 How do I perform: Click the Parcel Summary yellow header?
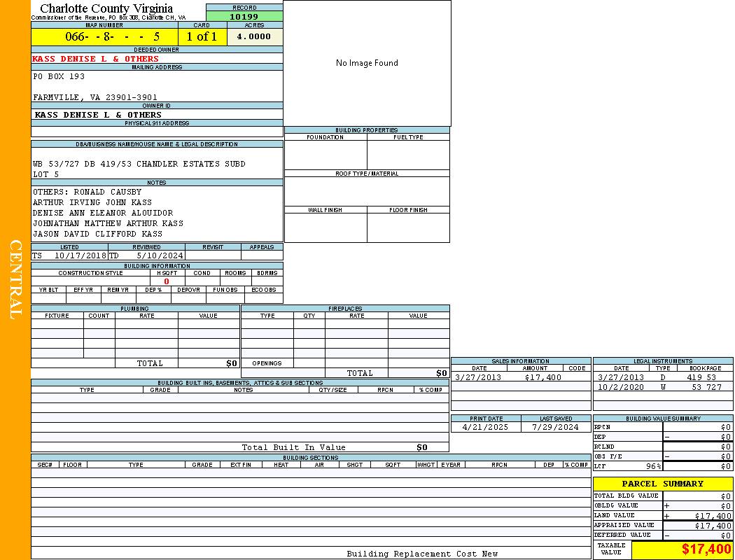pos(662,484)
